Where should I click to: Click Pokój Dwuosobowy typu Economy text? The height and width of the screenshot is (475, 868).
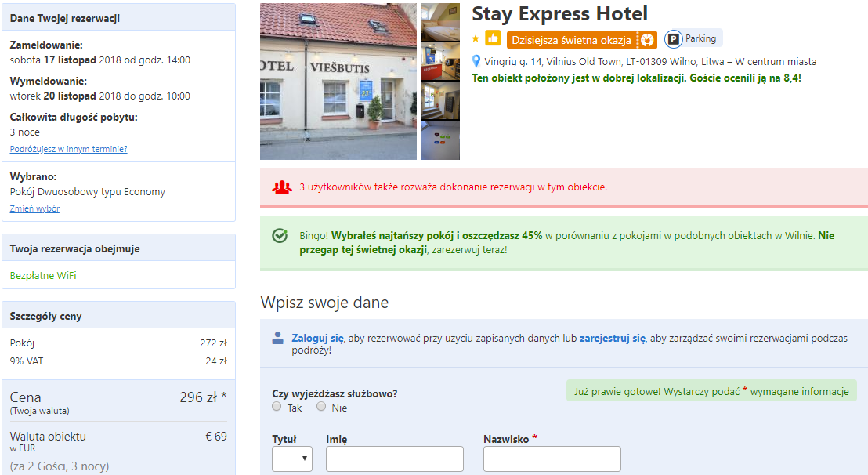[x=88, y=191]
